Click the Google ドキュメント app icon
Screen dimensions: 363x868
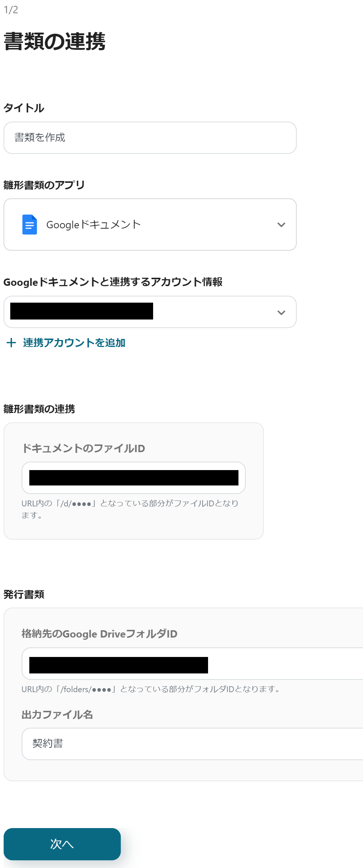[x=30, y=224]
